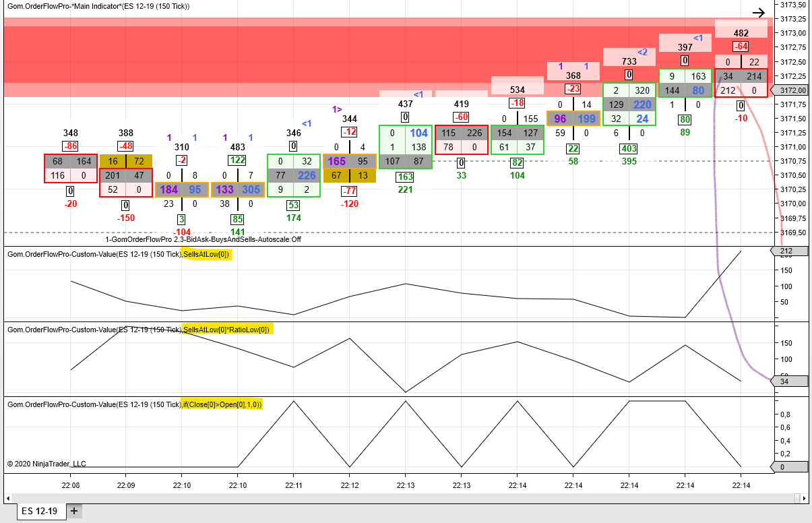Click the 3170,75 price axis label

tap(793, 161)
